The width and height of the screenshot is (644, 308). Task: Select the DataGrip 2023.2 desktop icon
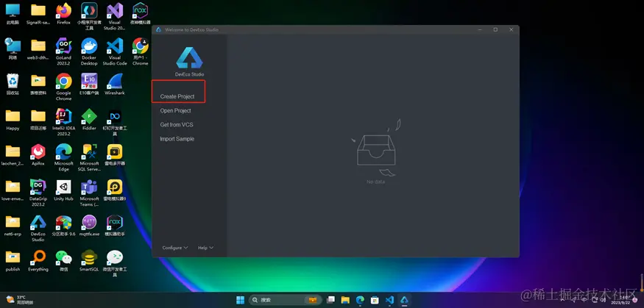38,193
